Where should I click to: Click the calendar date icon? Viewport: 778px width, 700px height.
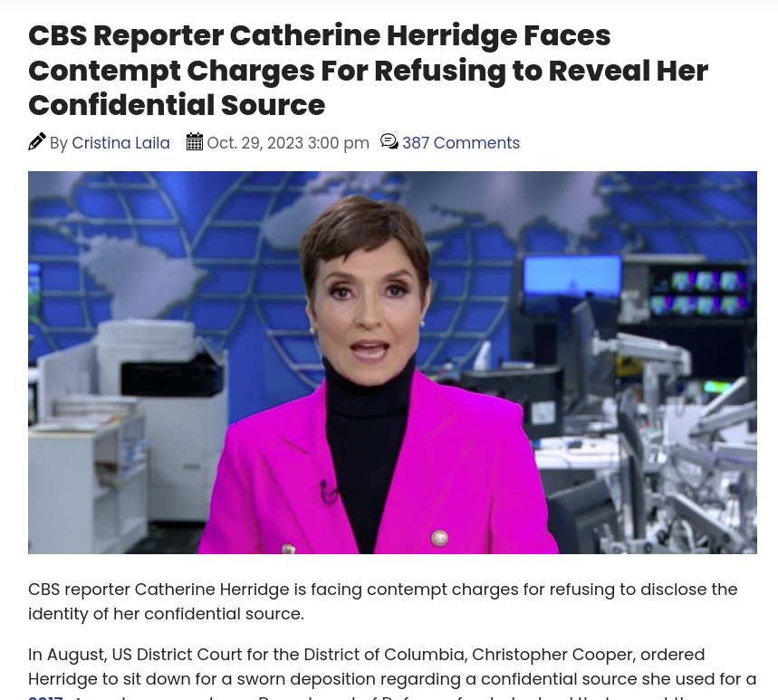click(195, 142)
